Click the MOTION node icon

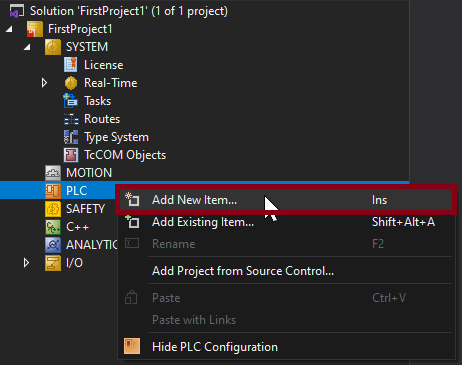53,173
